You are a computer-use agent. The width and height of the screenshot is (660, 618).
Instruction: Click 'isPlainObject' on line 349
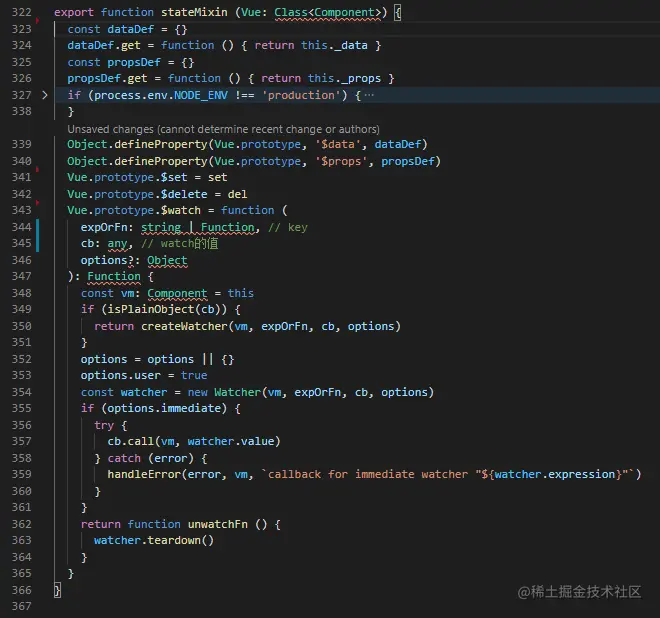coord(151,309)
